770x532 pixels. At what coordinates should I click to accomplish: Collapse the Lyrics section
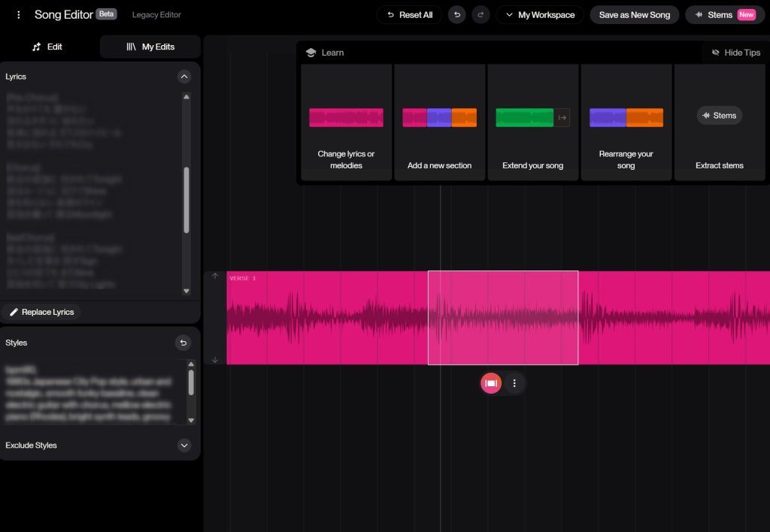[x=183, y=77]
